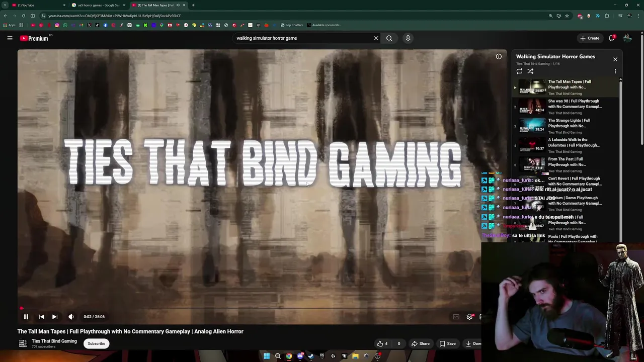Open Ties That Bind Gaming channel name link
The height and width of the screenshot is (362, 644).
point(54,341)
